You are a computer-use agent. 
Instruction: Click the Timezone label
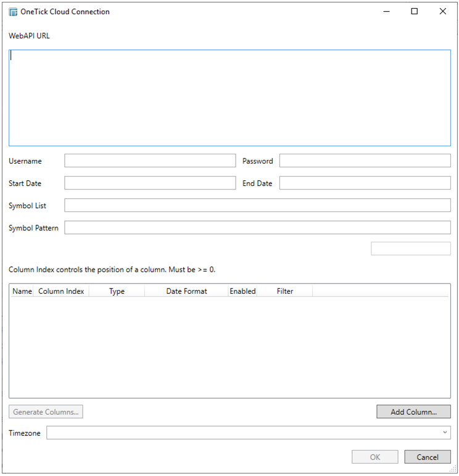pos(25,433)
